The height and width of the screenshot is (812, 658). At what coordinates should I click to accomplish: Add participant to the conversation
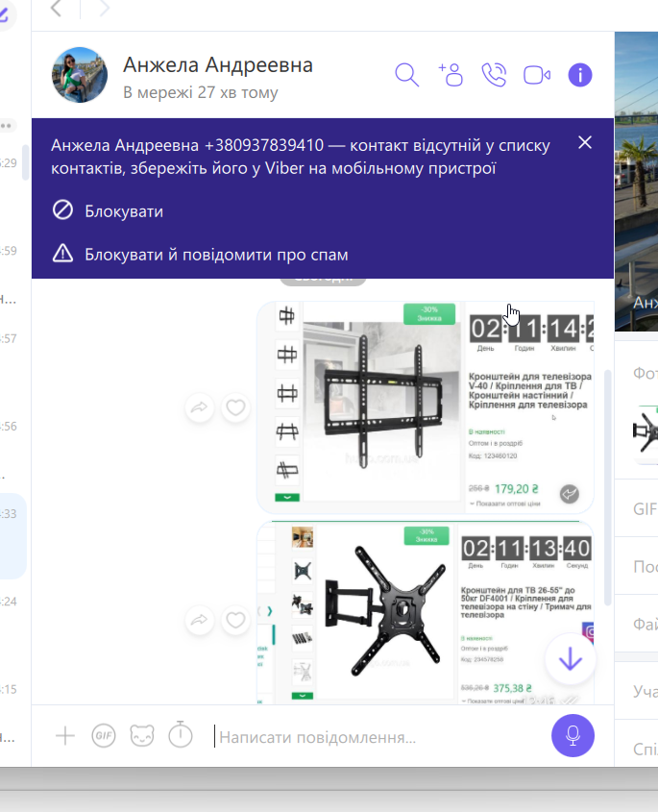coord(451,75)
